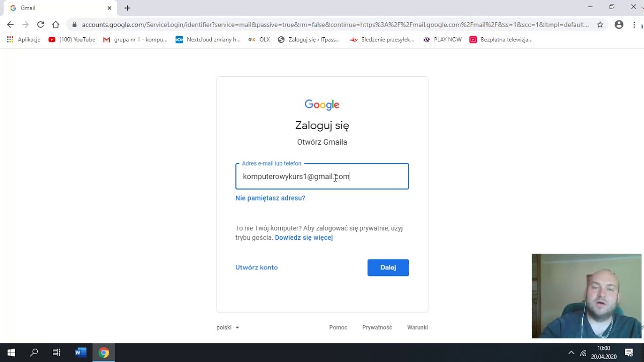Open the Windows notification center icon

click(629, 352)
